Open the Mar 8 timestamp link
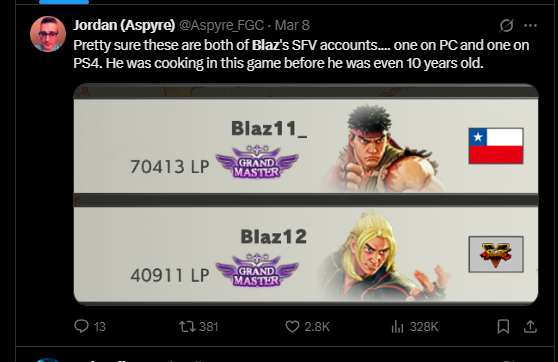558x362 pixels. point(292,25)
